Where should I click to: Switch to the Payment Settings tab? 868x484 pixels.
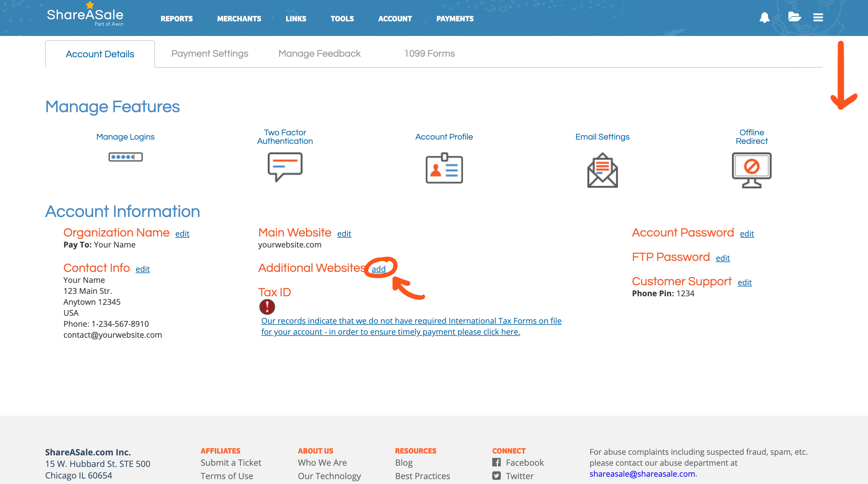pyautogui.click(x=210, y=54)
